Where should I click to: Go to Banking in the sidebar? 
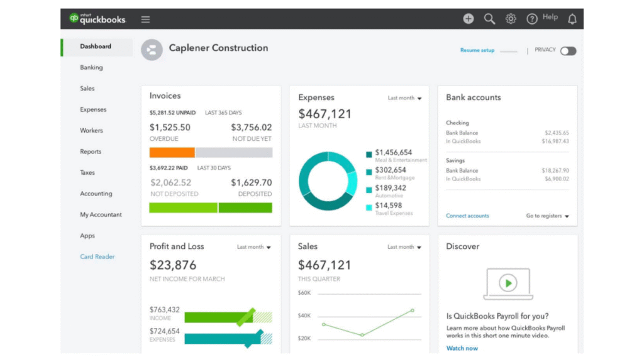click(91, 67)
